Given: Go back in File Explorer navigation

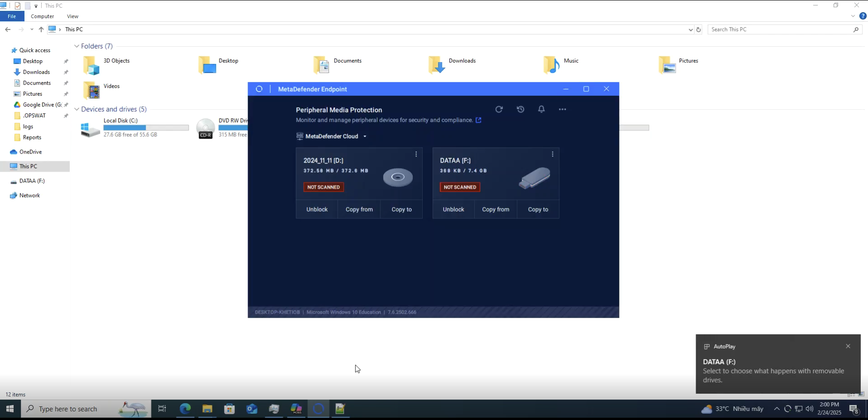Looking at the screenshot, I should 8,29.
